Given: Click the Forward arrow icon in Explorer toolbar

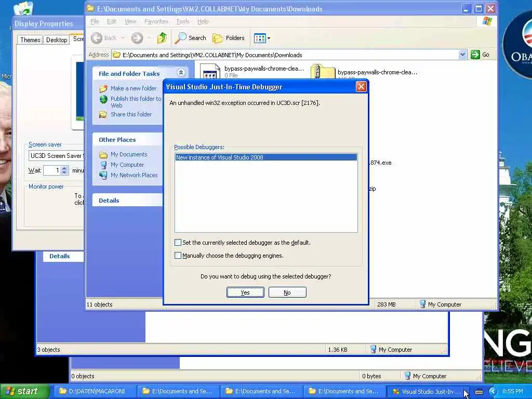Looking at the screenshot, I should (x=137, y=38).
